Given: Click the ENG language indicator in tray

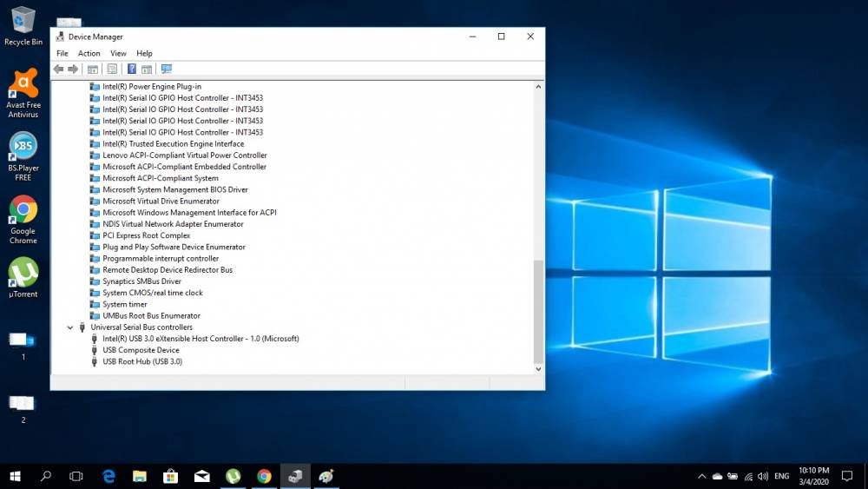Looking at the screenshot, I should click(x=782, y=476).
